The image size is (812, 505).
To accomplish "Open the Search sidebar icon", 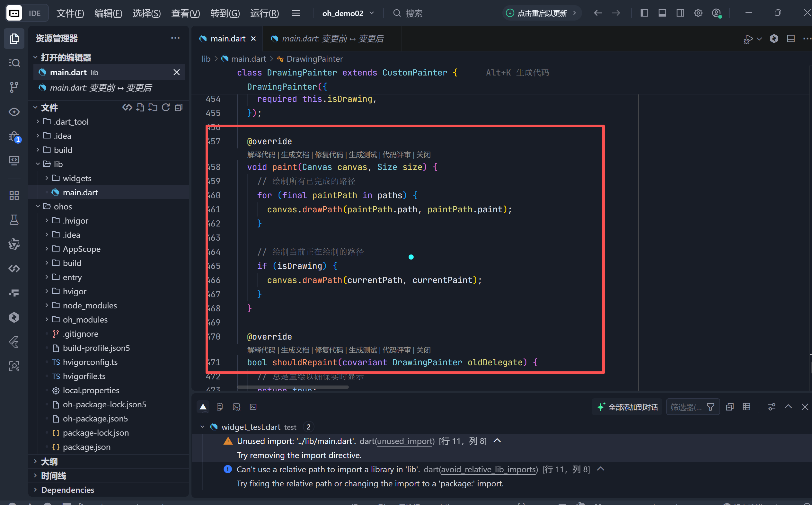I will click(14, 63).
